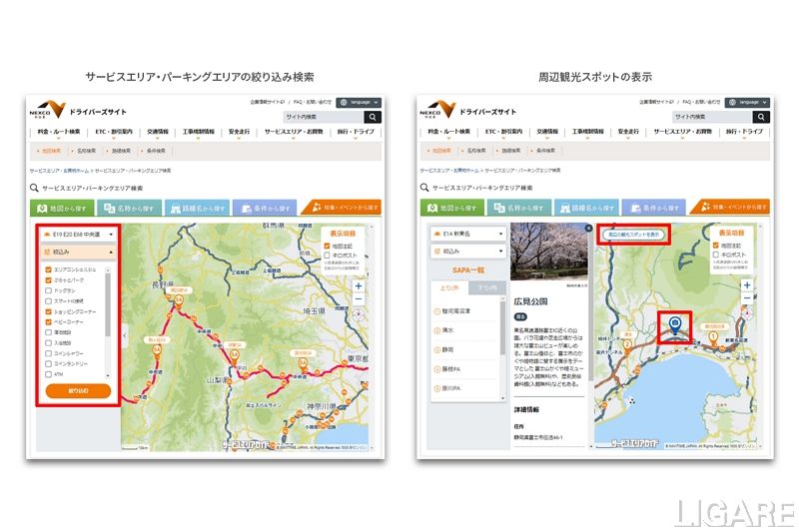Close the 広見公園 detail panel
Screen dimensions: 799x532
[586, 230]
